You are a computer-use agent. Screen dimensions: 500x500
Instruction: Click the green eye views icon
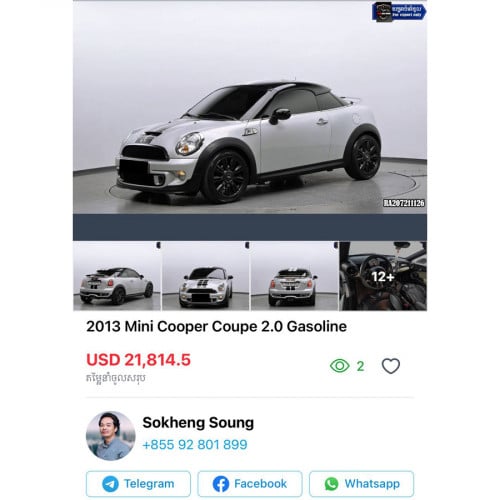coord(339,366)
